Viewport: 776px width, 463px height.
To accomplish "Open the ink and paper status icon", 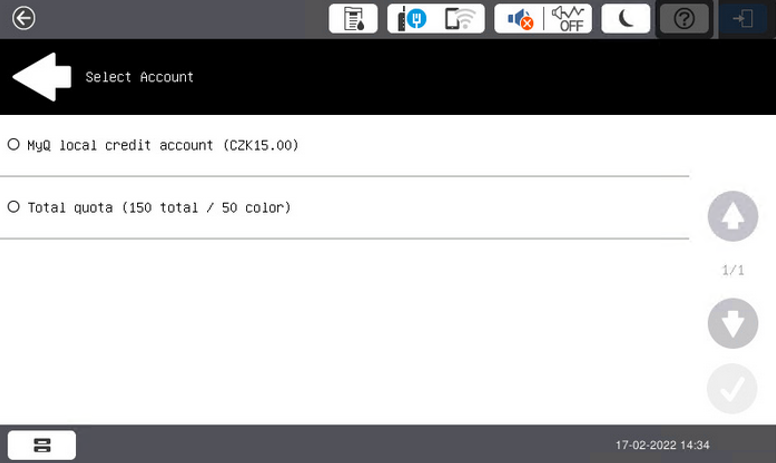I will point(354,19).
